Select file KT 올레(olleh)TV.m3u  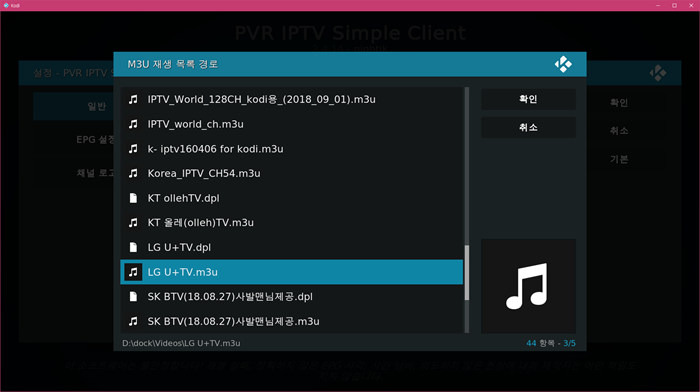(x=292, y=222)
